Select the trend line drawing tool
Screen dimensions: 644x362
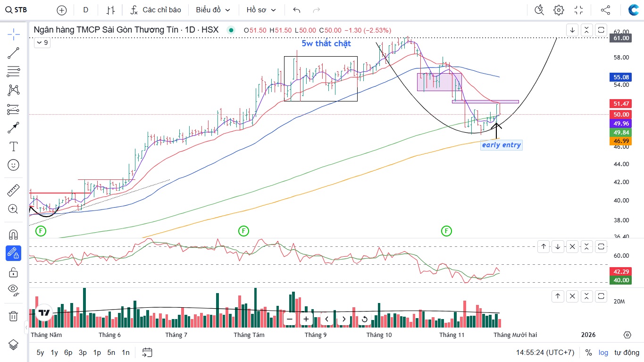[x=13, y=53]
